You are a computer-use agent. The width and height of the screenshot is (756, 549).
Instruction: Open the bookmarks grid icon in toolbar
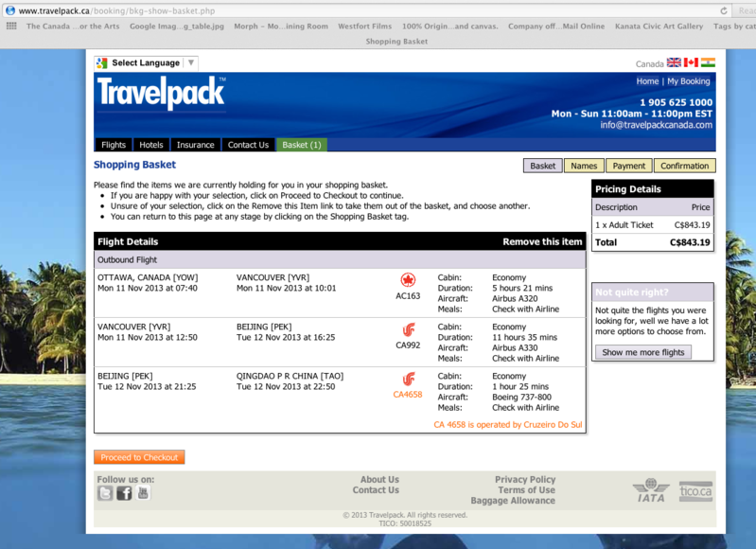coord(11,27)
